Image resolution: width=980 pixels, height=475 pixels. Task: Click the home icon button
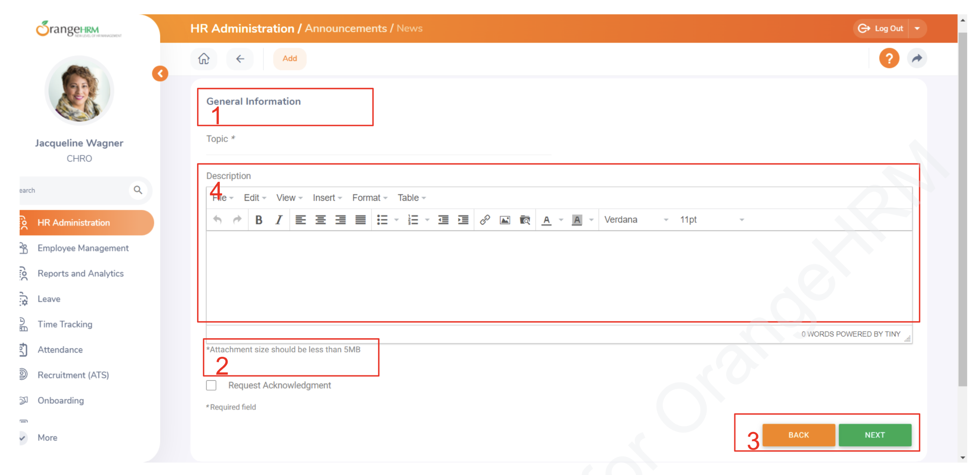click(x=204, y=59)
